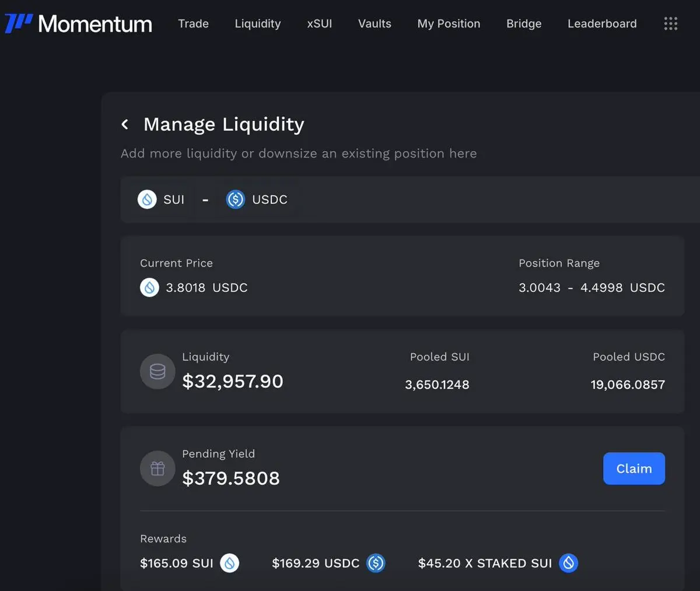Click the Pooled USDC label
Viewport: 700px width, 591px height.
click(629, 356)
